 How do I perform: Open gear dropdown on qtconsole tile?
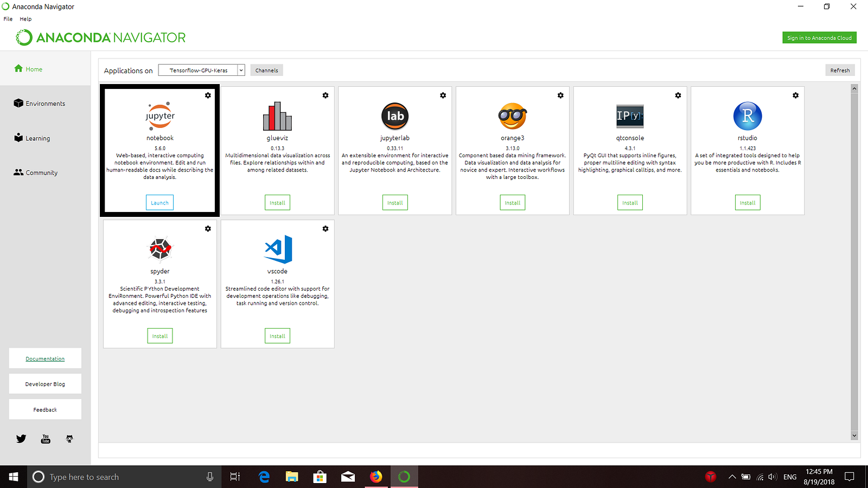coord(678,95)
